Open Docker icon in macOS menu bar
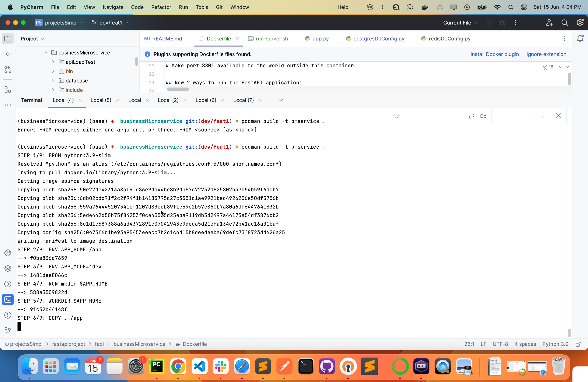Image resolution: width=588 pixels, height=382 pixels. coord(425,7)
